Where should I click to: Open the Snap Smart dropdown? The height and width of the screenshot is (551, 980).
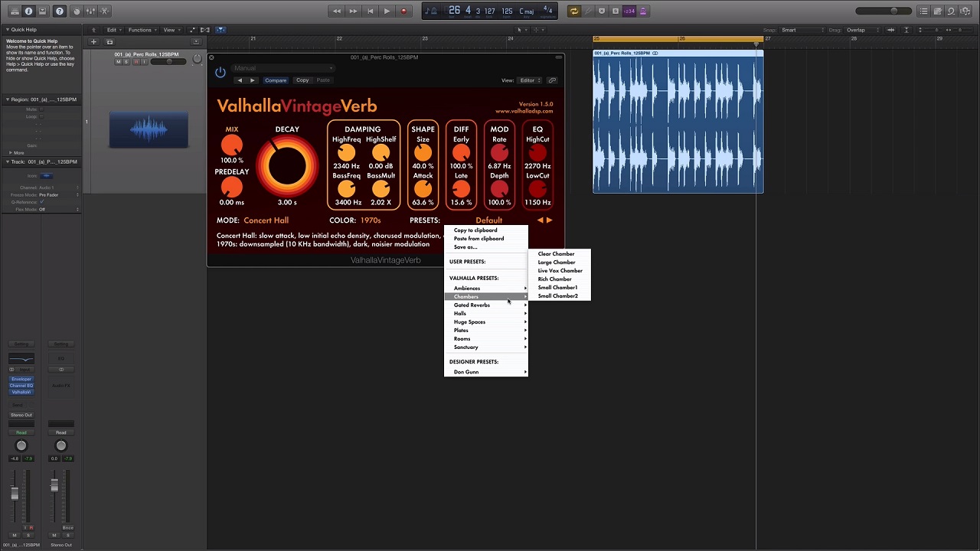point(799,31)
